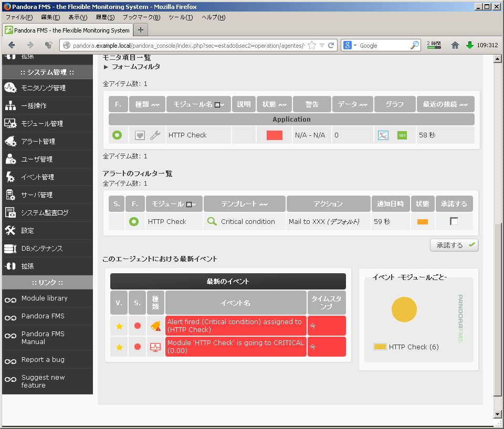Reload page with refresh icon
Image resolution: width=504 pixels, height=429 pixels.
331,45
